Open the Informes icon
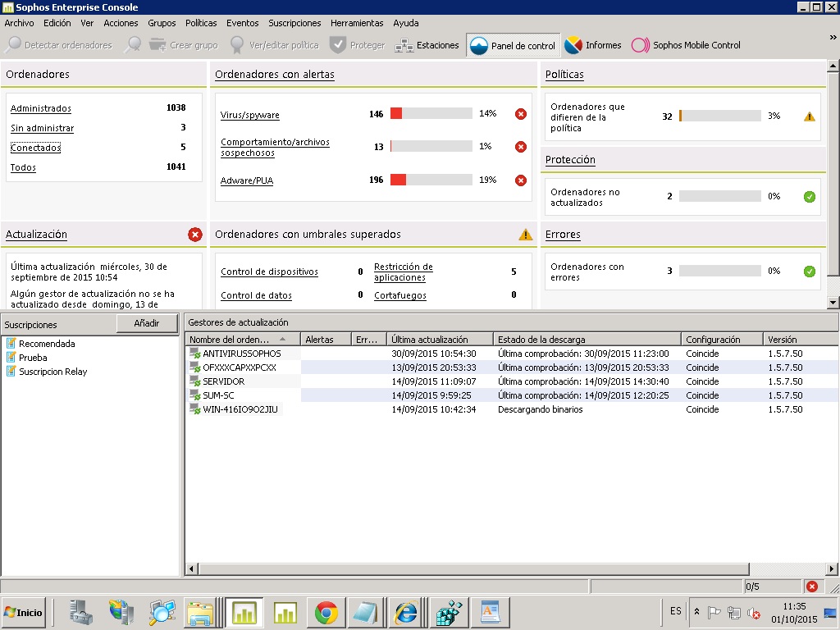Image resolution: width=840 pixels, height=630 pixels. 573,46
